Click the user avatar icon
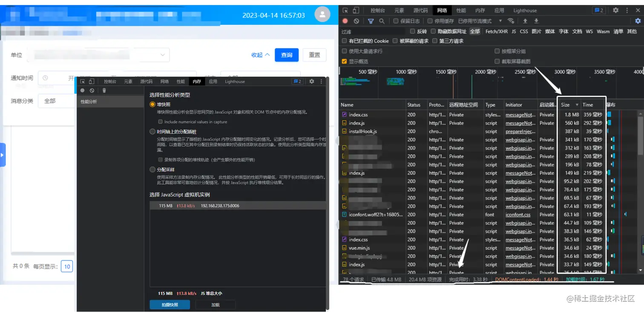Screen dimensions: 644x312 pos(322,15)
